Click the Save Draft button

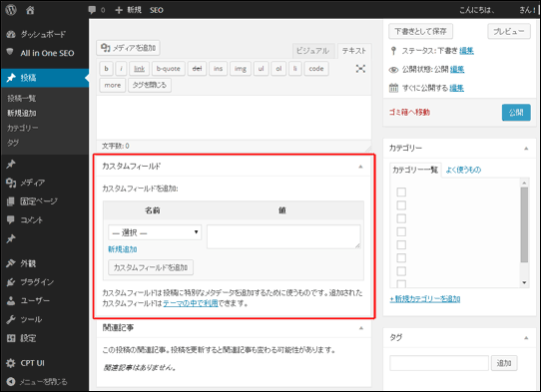420,31
